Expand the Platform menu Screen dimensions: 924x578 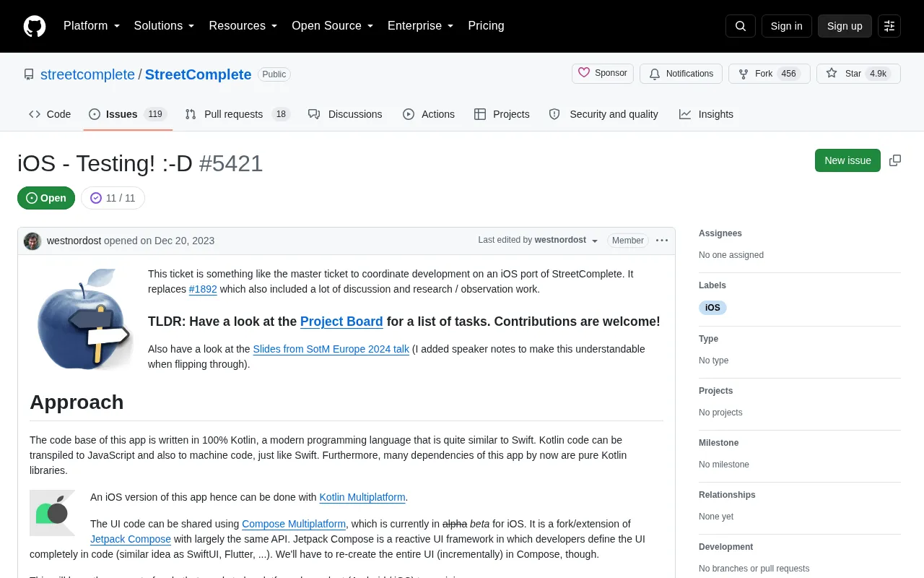92,26
